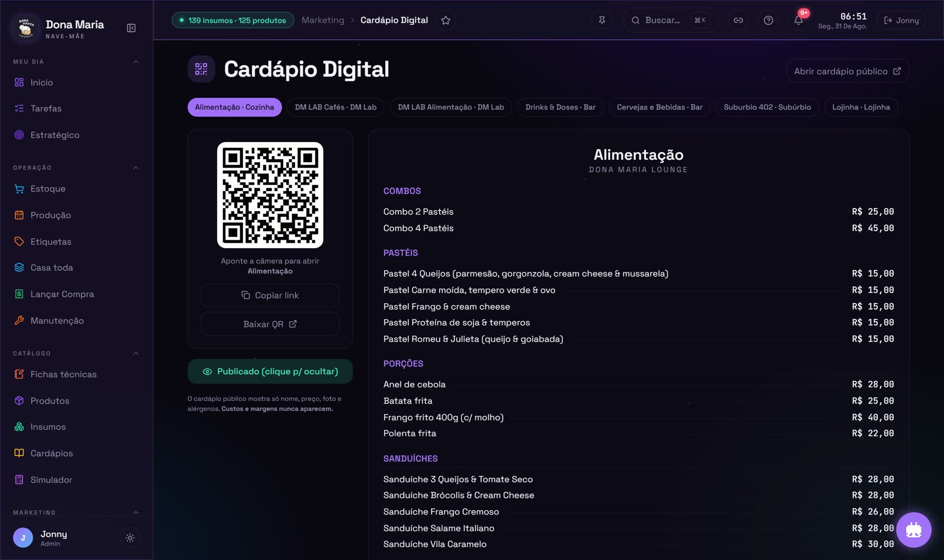
Task: Collapse the sidebar with the panel icon
Action: click(131, 28)
